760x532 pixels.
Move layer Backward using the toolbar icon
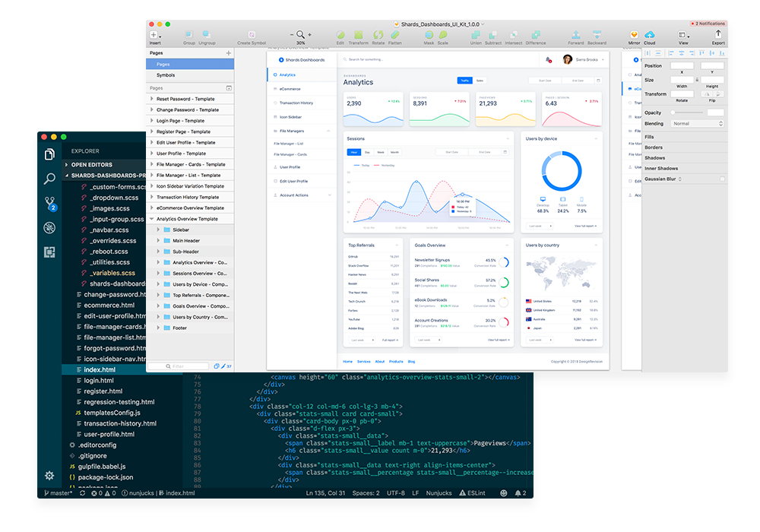pyautogui.click(x=597, y=35)
